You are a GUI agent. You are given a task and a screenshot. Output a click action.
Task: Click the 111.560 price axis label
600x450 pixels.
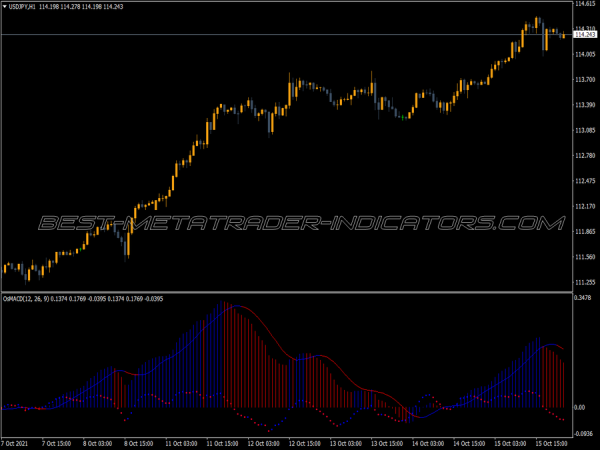(585, 257)
